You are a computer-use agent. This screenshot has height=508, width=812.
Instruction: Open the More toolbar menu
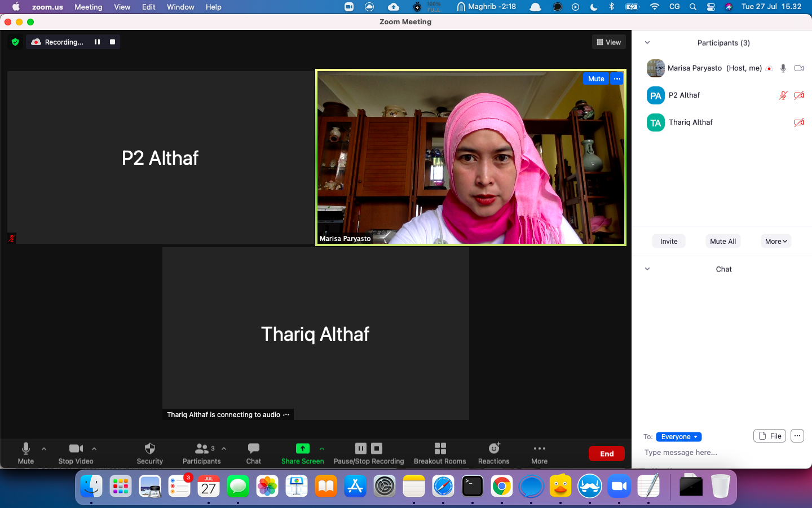[540, 453]
